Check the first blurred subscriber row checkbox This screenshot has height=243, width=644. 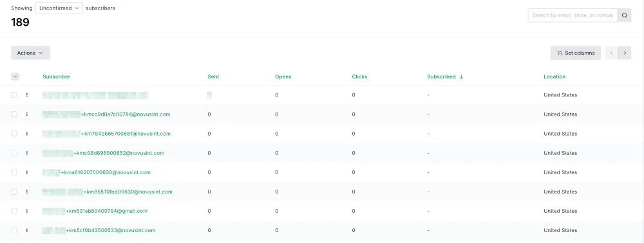tap(14, 94)
